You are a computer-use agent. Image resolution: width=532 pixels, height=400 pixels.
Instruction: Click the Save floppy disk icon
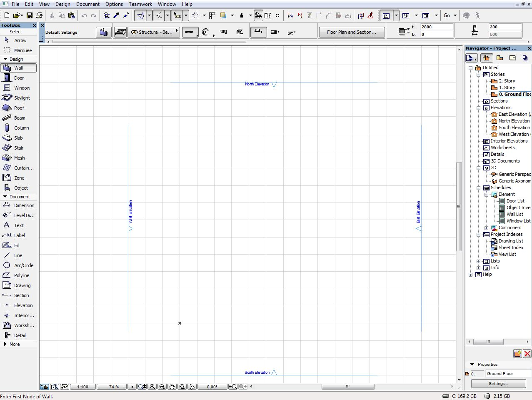click(x=29, y=15)
